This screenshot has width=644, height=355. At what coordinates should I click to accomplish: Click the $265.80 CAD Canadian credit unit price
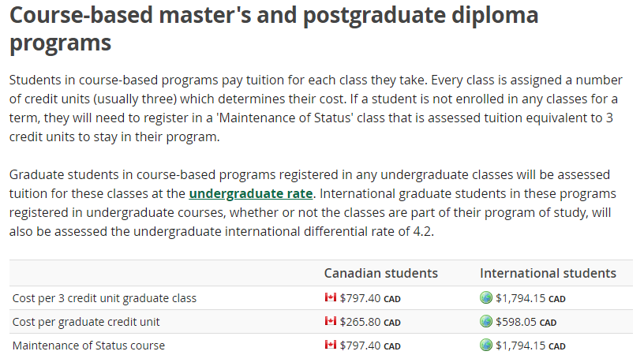coord(370,322)
